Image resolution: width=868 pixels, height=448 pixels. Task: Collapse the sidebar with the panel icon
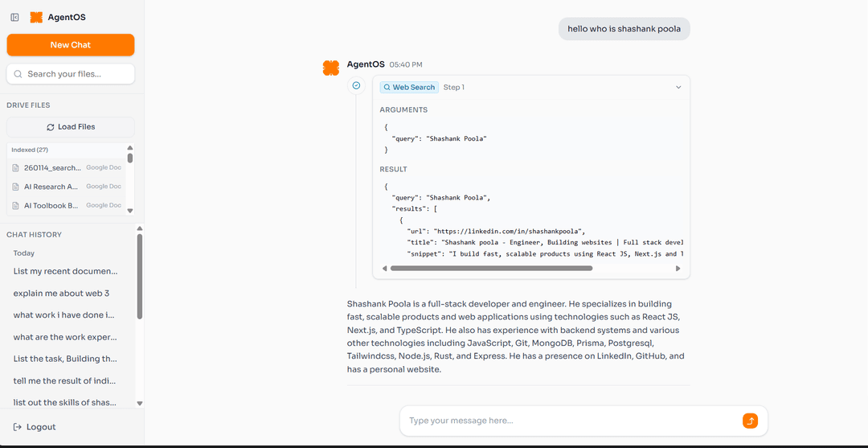pos(14,17)
